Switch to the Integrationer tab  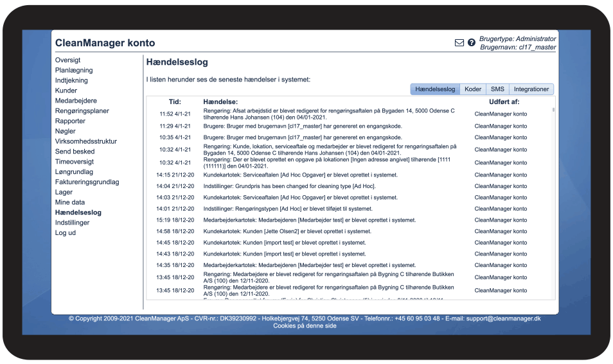531,89
